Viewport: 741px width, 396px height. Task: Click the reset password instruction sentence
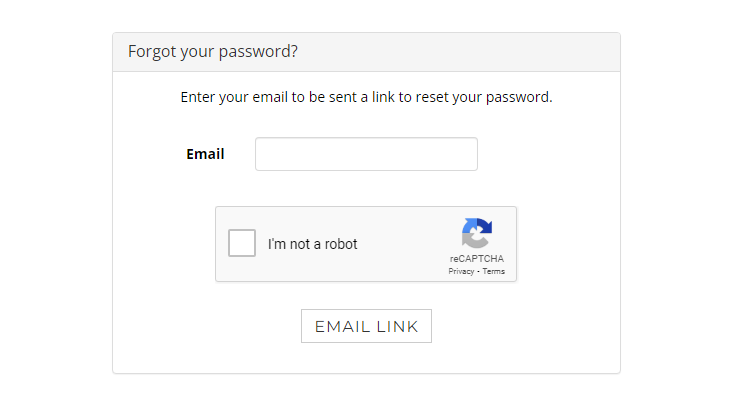coord(366,97)
